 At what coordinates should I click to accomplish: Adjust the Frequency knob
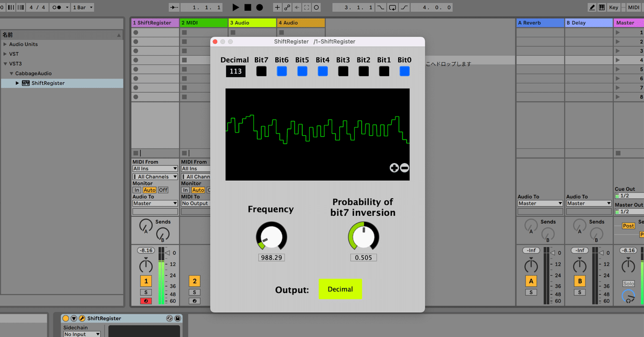(x=272, y=236)
